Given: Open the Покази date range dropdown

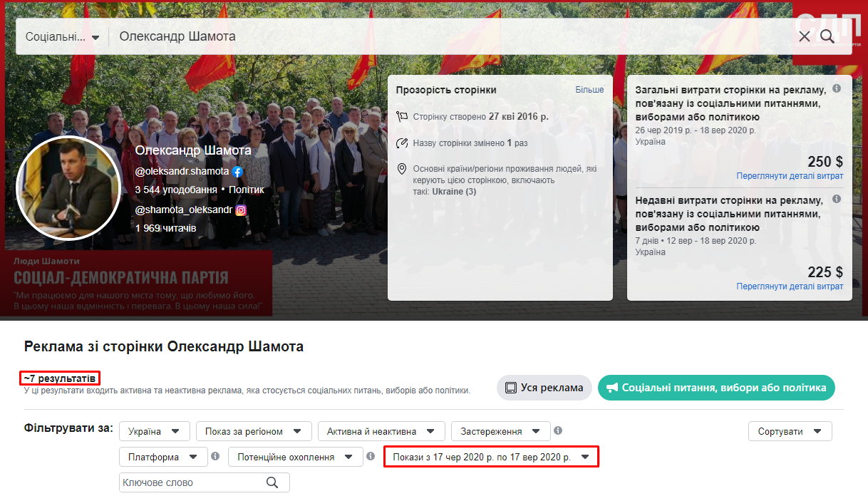Looking at the screenshot, I should [491, 457].
